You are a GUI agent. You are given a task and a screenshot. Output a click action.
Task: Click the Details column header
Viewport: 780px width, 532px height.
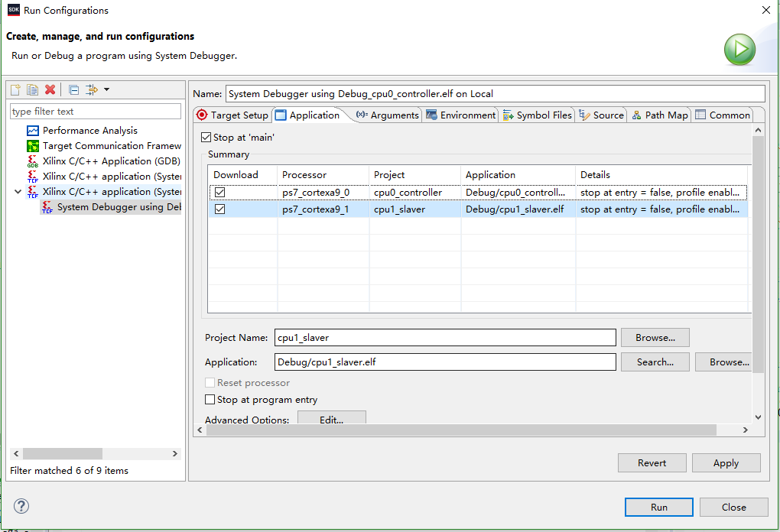661,174
